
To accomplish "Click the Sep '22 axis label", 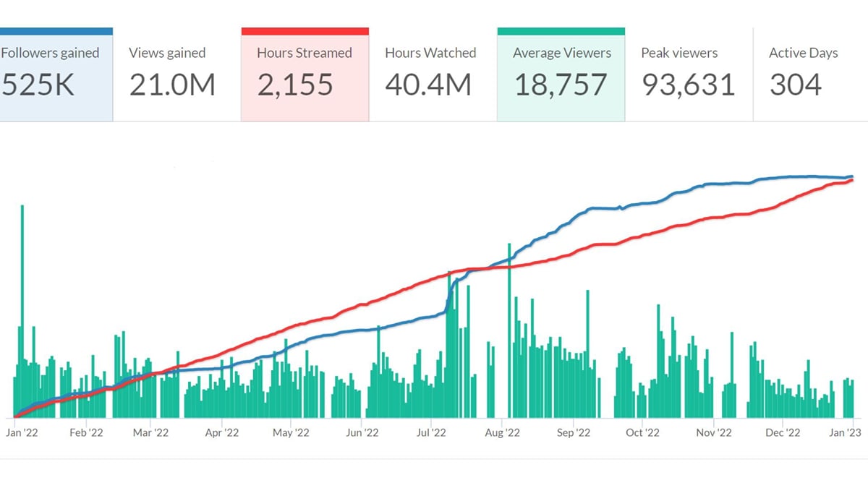I will [573, 432].
